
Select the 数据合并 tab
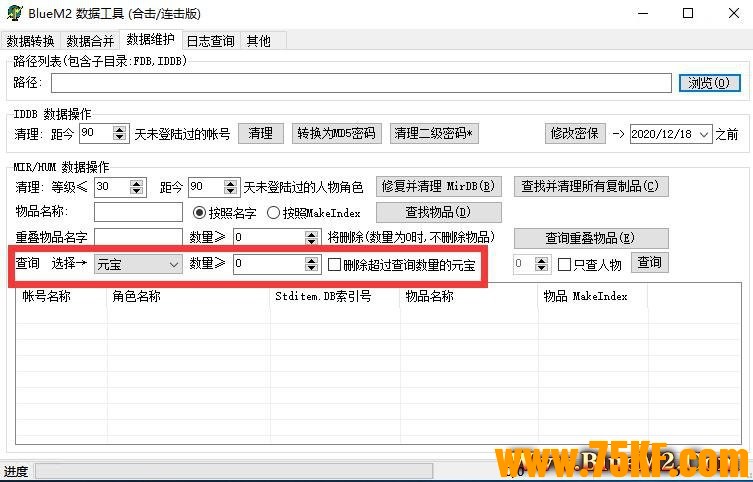point(90,41)
